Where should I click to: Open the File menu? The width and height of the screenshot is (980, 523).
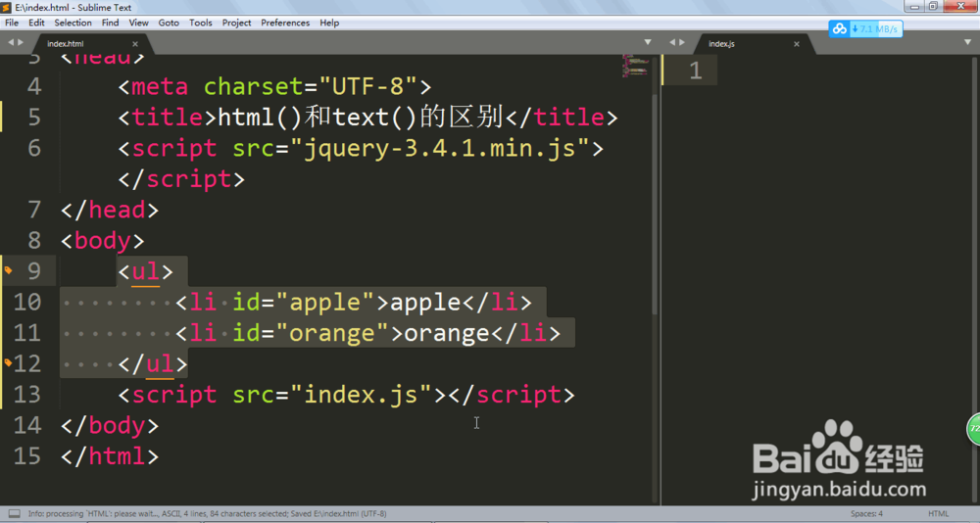click(x=12, y=23)
